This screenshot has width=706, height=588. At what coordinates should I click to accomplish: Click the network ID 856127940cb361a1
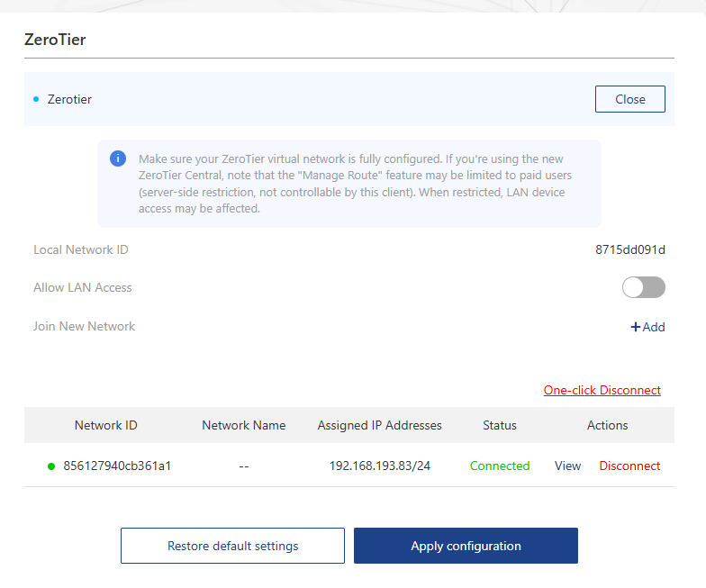(x=117, y=466)
